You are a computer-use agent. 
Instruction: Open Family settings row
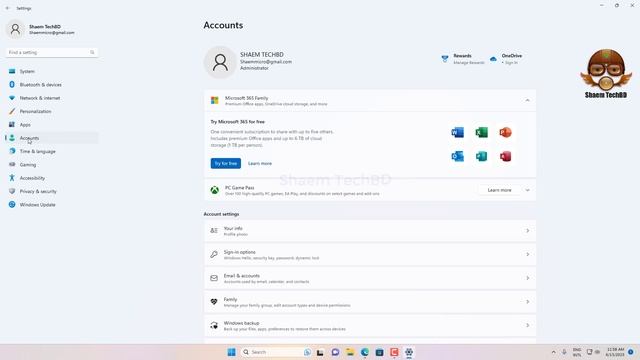click(x=370, y=302)
